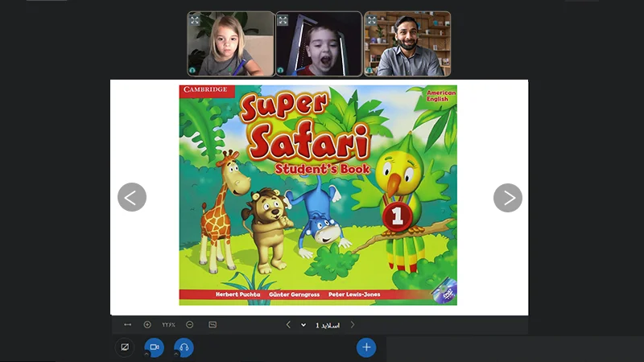
Task: Go to next slide with large right arrow
Action: pyautogui.click(x=508, y=198)
